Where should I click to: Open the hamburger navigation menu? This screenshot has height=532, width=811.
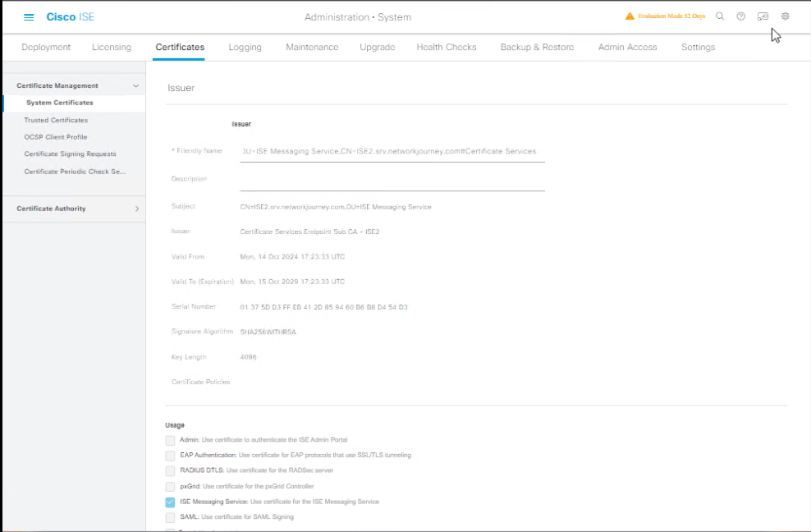[29, 17]
